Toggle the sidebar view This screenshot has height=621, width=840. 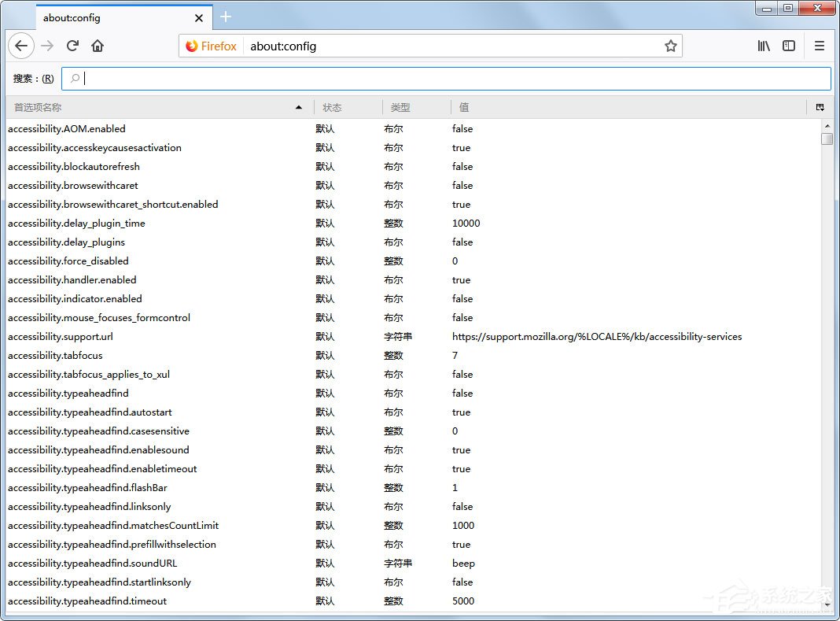click(789, 46)
